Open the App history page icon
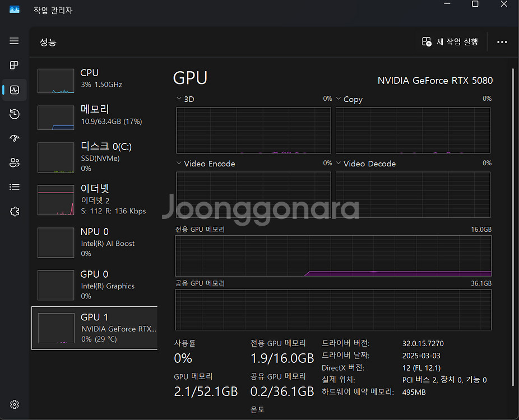The width and height of the screenshot is (519, 420). coord(14,114)
